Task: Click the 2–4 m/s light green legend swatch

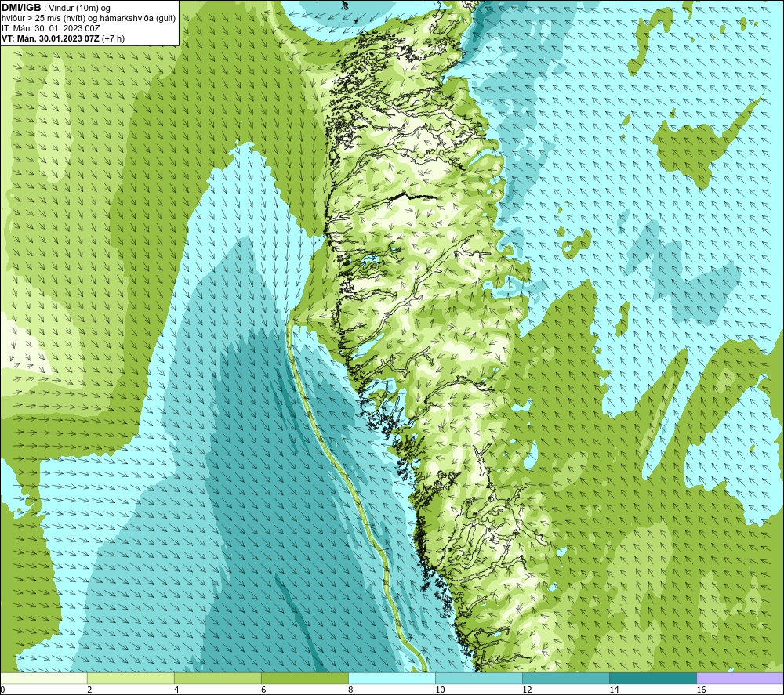Action: pyautogui.click(x=130, y=678)
